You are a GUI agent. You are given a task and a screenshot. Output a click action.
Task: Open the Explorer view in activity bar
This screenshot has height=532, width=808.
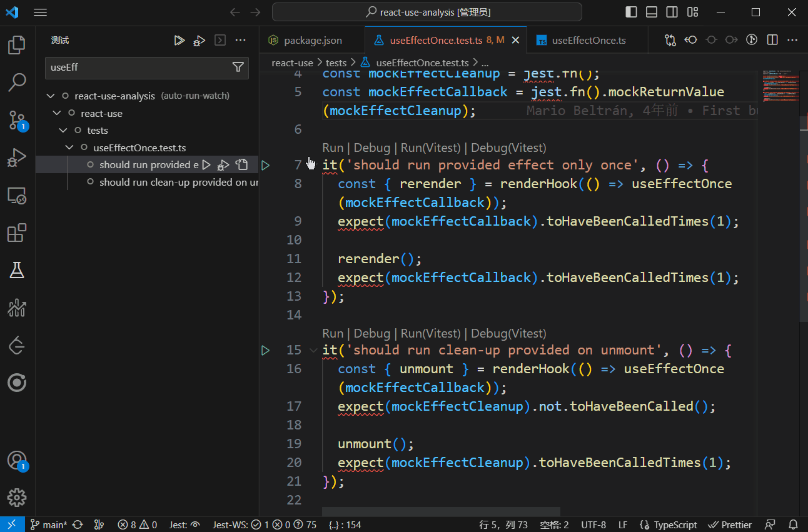(17, 45)
